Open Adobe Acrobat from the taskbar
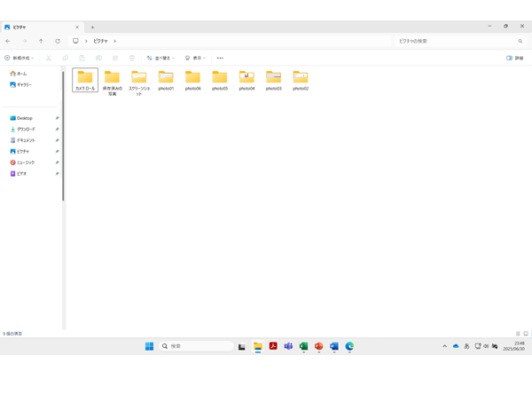 point(273,346)
